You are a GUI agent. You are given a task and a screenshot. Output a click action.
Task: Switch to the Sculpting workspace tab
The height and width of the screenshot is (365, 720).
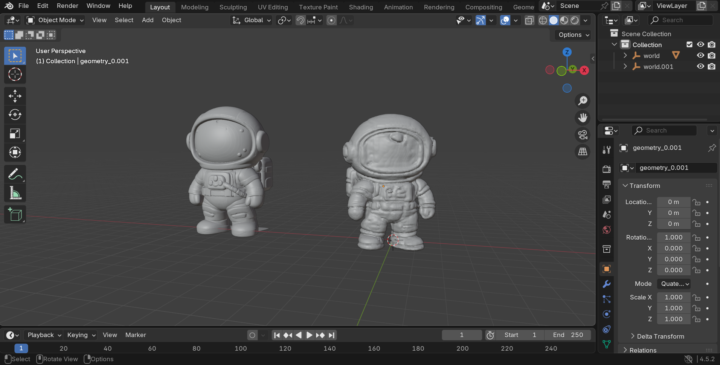233,7
